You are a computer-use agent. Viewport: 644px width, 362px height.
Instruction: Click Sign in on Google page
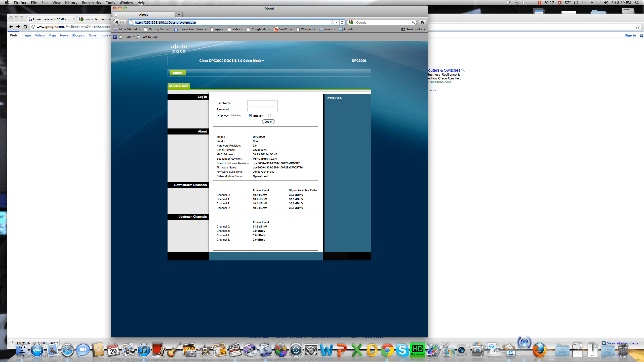(630, 35)
